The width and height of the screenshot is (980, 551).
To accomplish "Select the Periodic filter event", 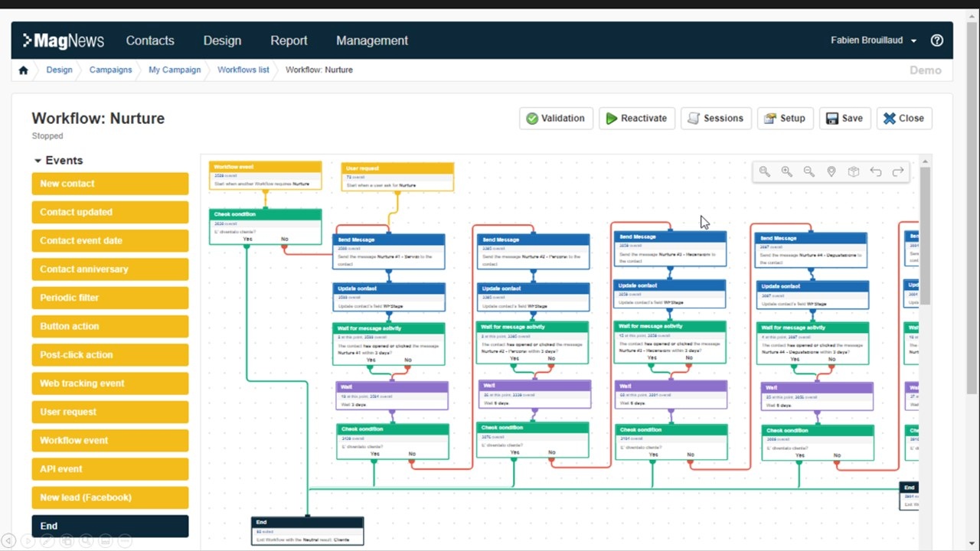I will point(110,298).
